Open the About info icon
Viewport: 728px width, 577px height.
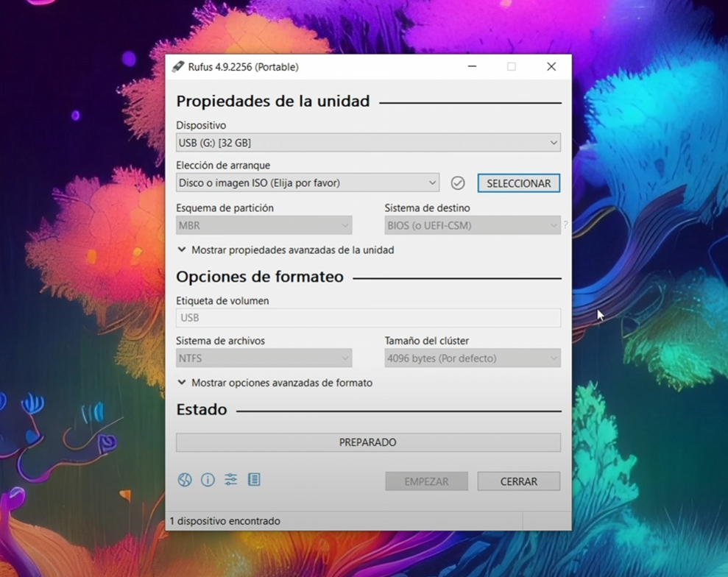click(x=208, y=480)
